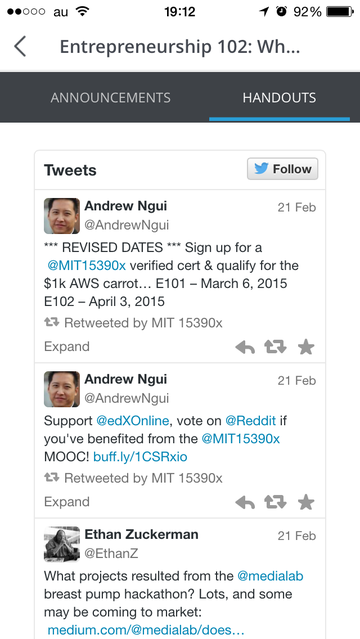The image size is (360, 639).
Task: Open the @Reddit mention link
Action: (250, 421)
